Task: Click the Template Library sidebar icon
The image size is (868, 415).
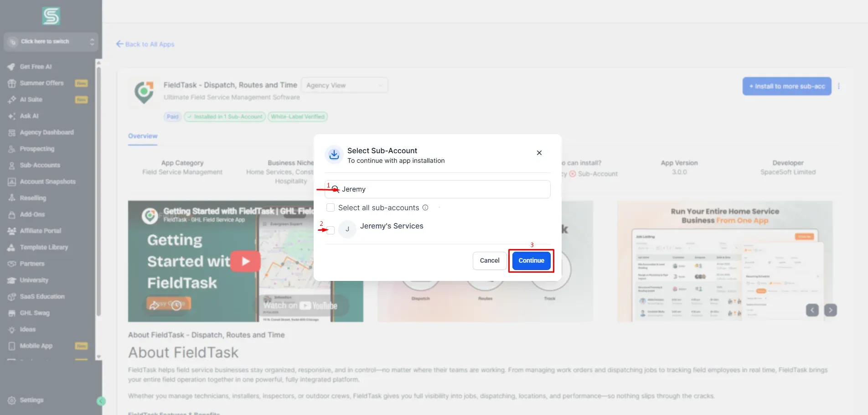Action: click(x=12, y=247)
